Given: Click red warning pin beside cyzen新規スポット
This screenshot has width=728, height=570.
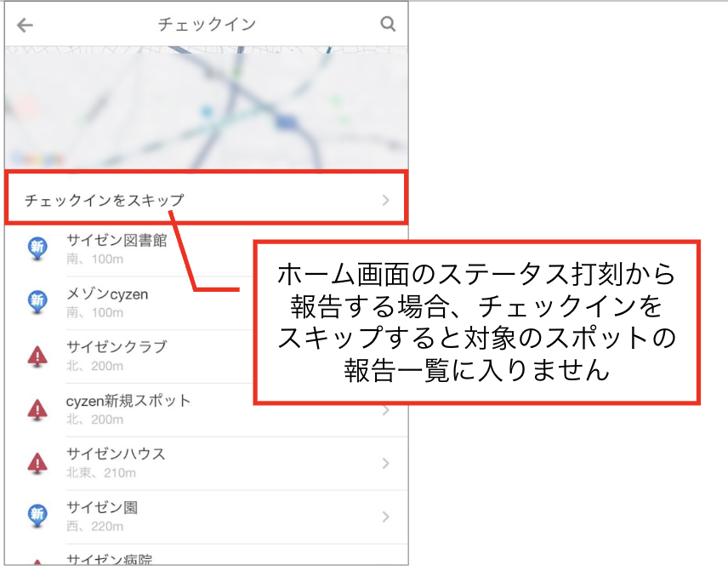Looking at the screenshot, I should (37, 410).
